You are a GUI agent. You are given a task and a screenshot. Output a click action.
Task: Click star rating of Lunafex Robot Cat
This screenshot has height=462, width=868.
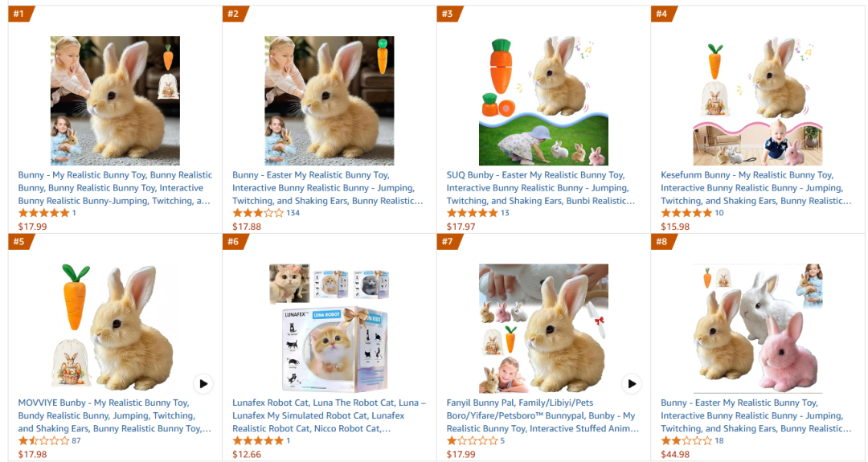(x=258, y=441)
